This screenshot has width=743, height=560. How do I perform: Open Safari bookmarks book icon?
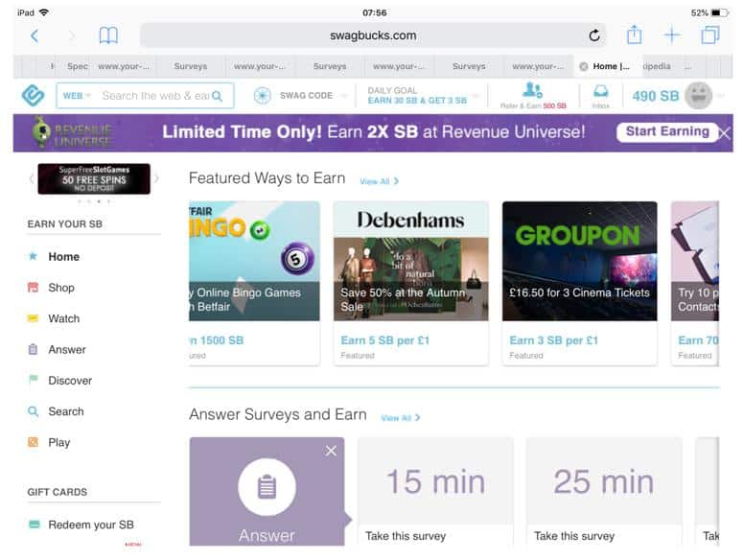[x=108, y=35]
